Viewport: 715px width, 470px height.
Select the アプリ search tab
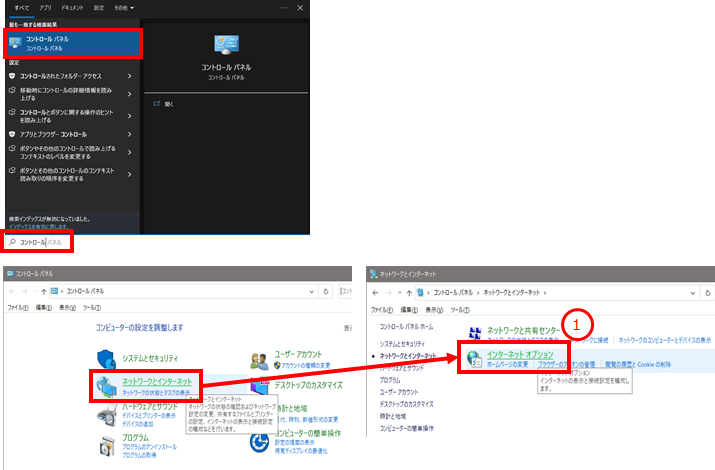[x=45, y=8]
